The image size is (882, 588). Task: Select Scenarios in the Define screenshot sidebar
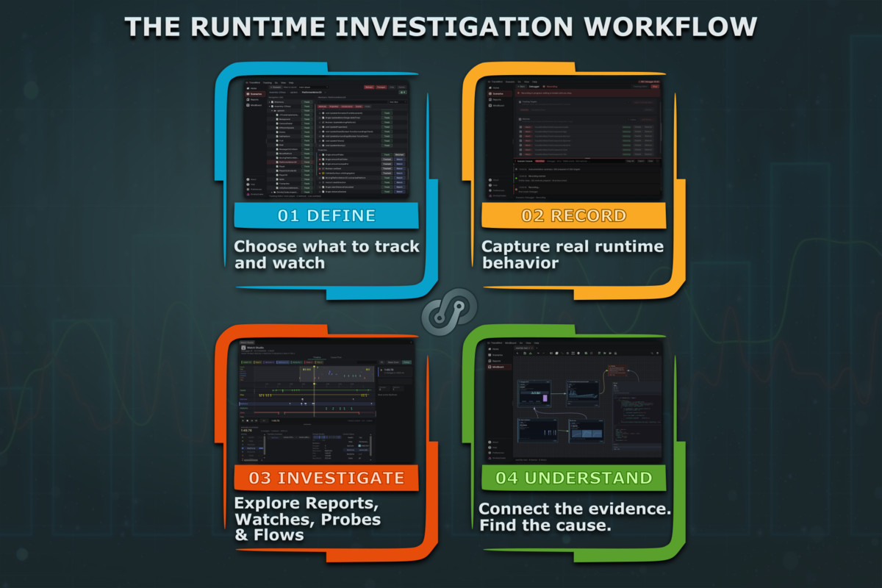pos(255,94)
